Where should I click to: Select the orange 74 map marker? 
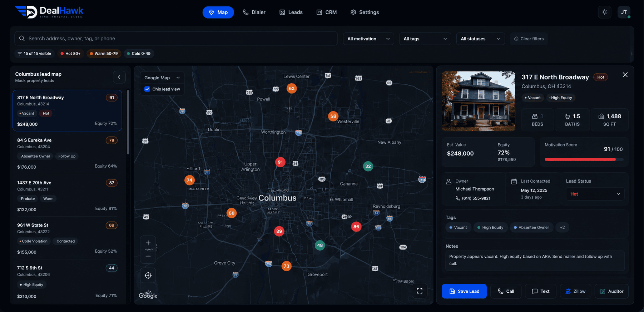pos(189,180)
